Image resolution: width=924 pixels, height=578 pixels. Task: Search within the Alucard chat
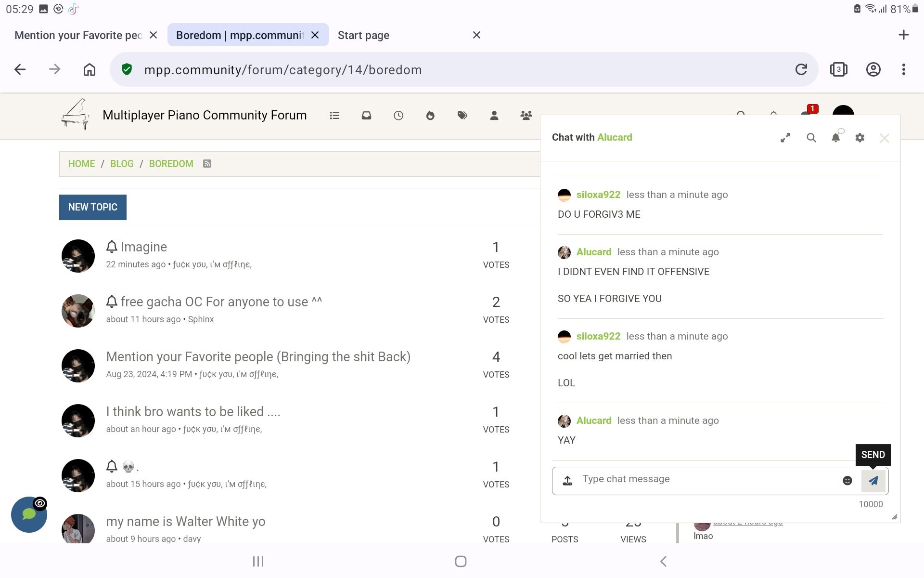[x=811, y=138]
